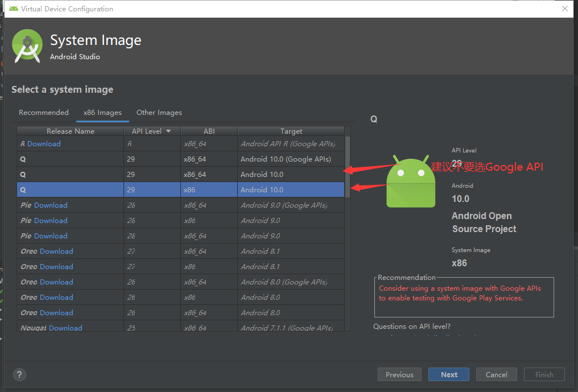Click the Recommendation Google APIs message
Viewport: 578px width, 392px height.
tap(460, 293)
